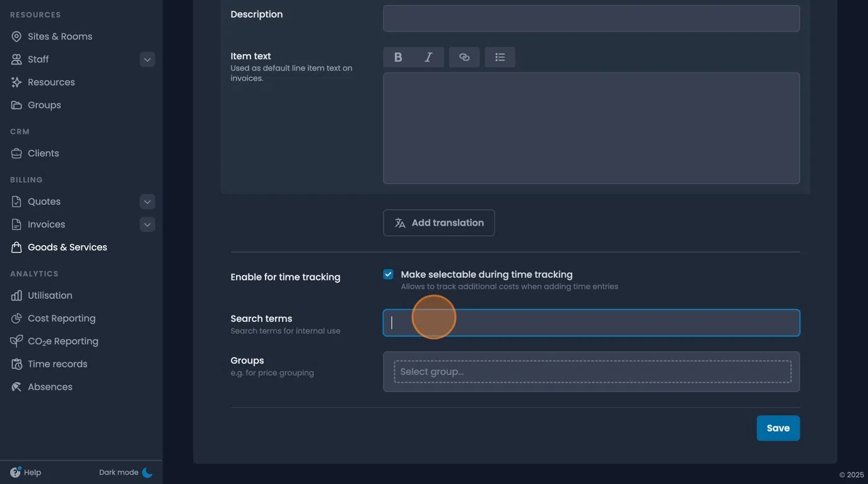View the CO₂e Reporting page
This screenshot has width=868, height=484.
click(x=62, y=340)
